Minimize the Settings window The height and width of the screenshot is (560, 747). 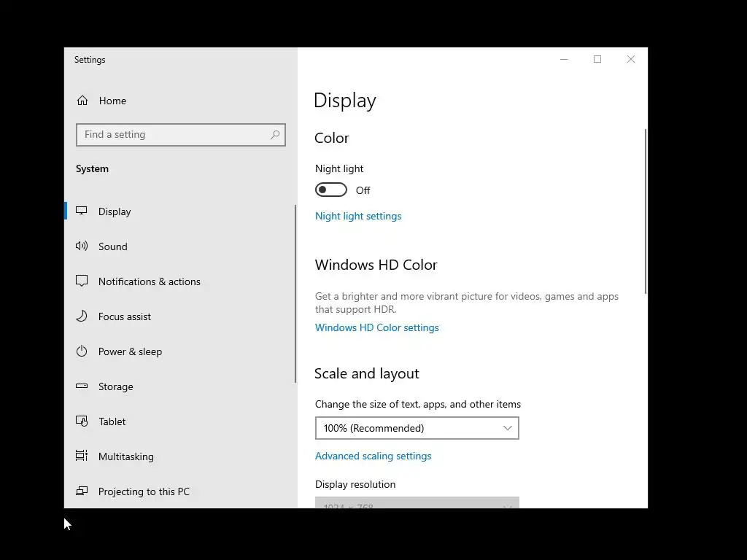click(x=564, y=59)
